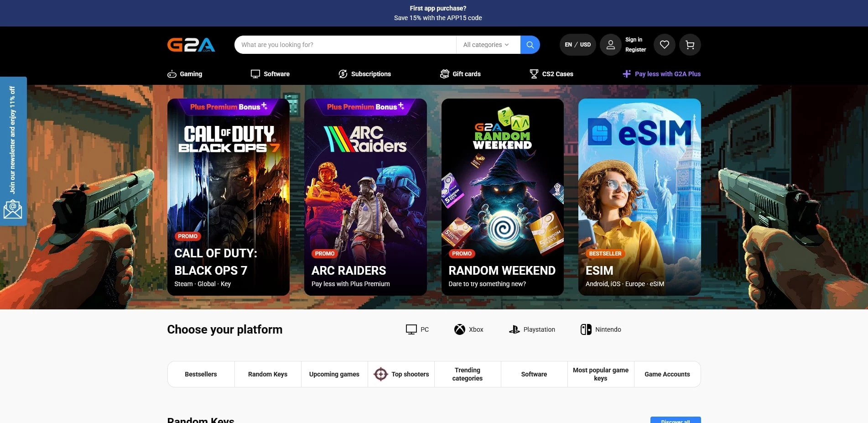Select the PC platform option
868x423 pixels.
pyautogui.click(x=417, y=329)
